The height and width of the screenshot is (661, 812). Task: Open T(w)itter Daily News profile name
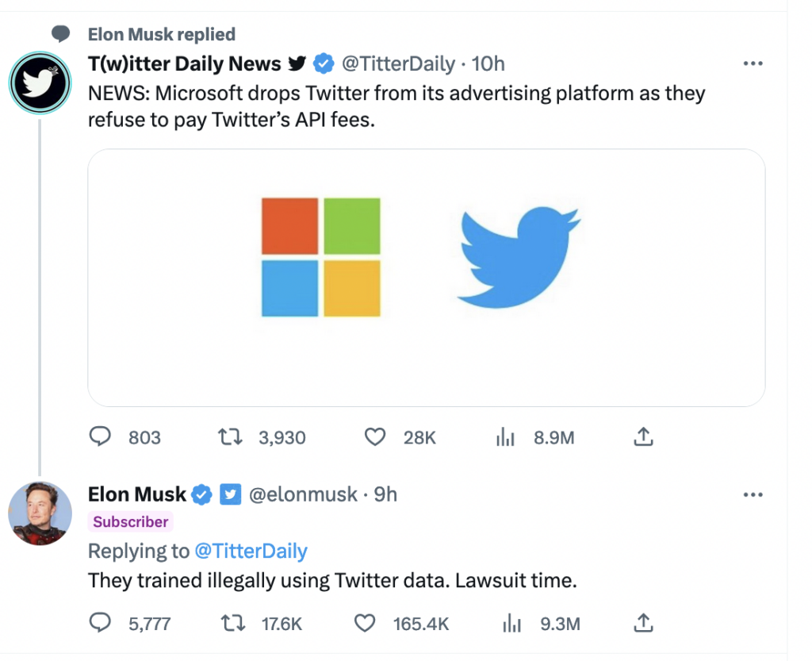point(184,63)
